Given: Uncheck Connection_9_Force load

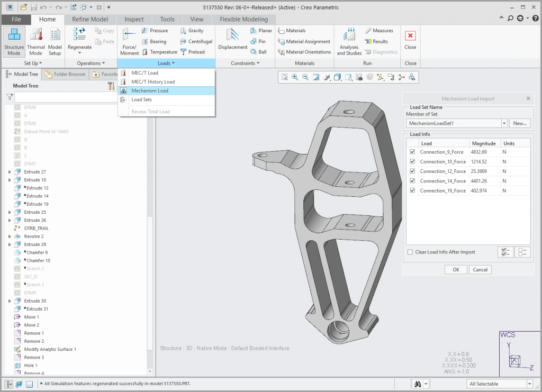Looking at the screenshot, I should [x=412, y=152].
